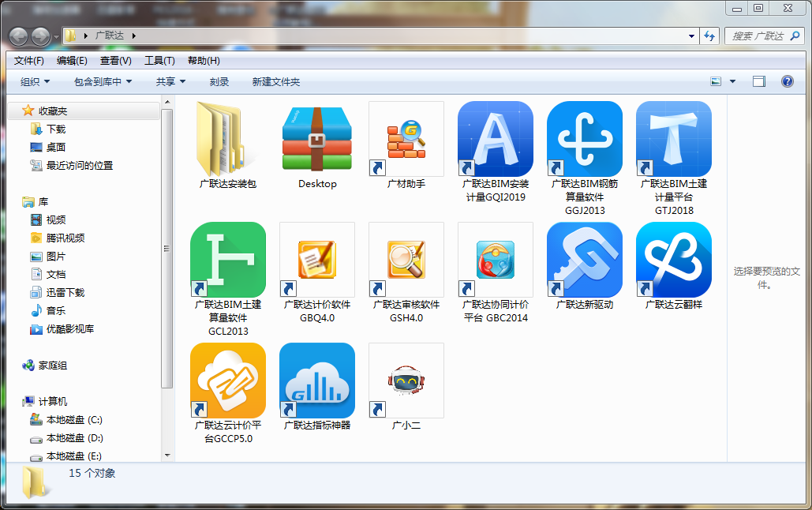
Task: Open the 工具(T) menu
Action: [159, 61]
